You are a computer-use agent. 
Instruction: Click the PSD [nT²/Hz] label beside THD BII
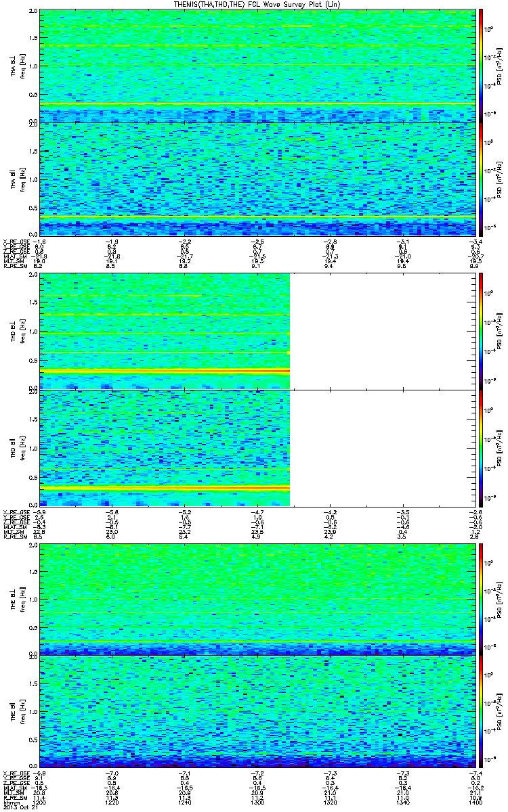[x=499, y=448]
